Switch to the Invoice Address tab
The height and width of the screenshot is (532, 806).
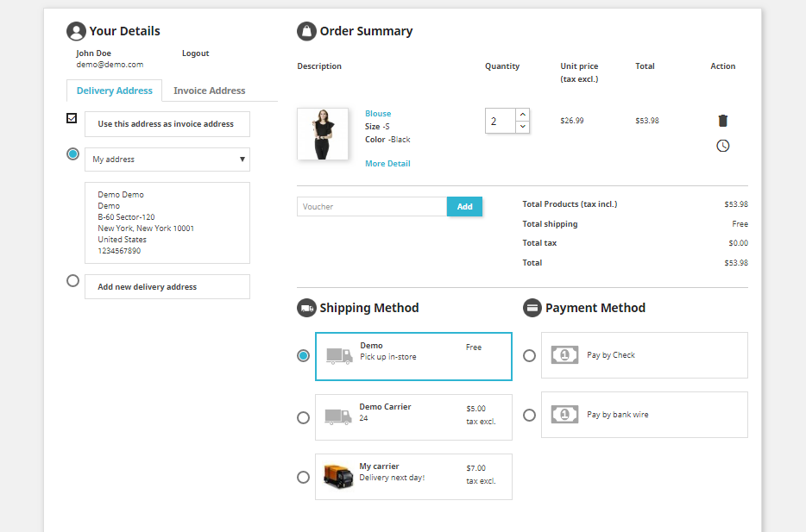point(209,91)
